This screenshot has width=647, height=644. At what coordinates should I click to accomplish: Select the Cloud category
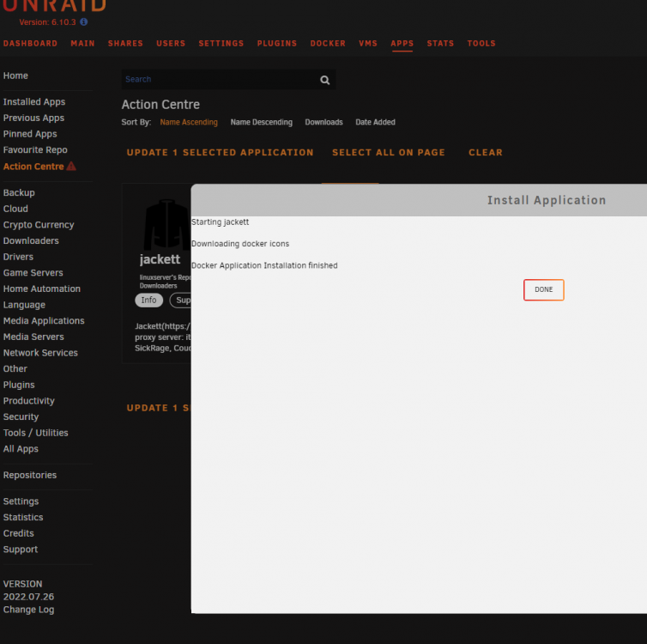tap(15, 209)
